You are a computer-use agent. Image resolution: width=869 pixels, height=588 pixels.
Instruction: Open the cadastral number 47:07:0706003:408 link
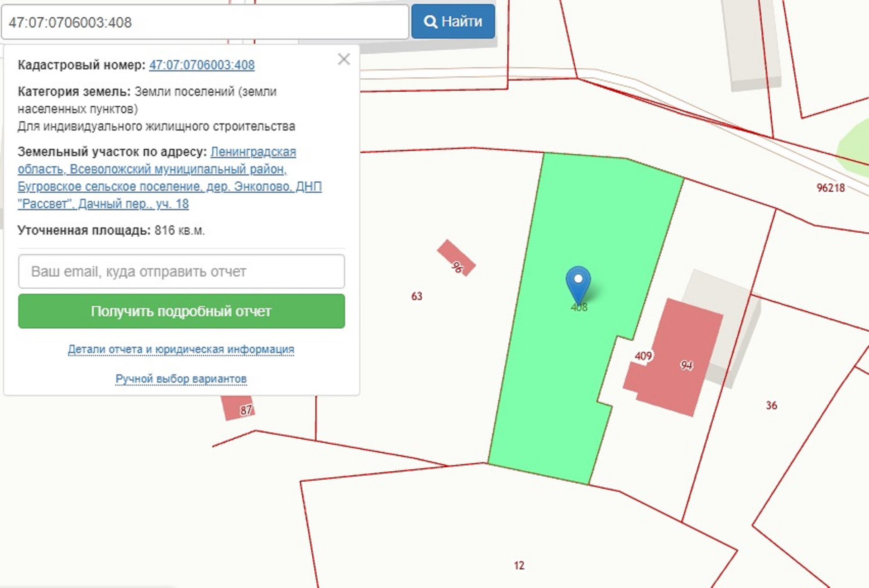tap(202, 65)
